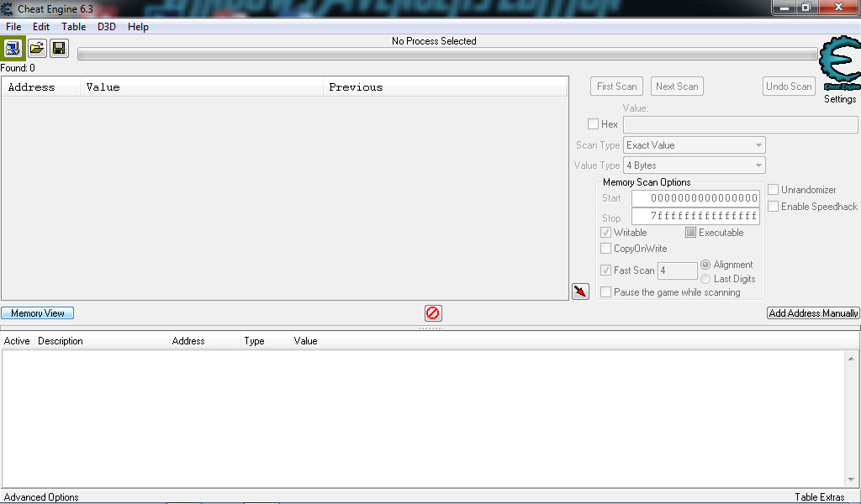The width and height of the screenshot is (861, 504).
Task: Click the scan Value input field
Action: 741,124
